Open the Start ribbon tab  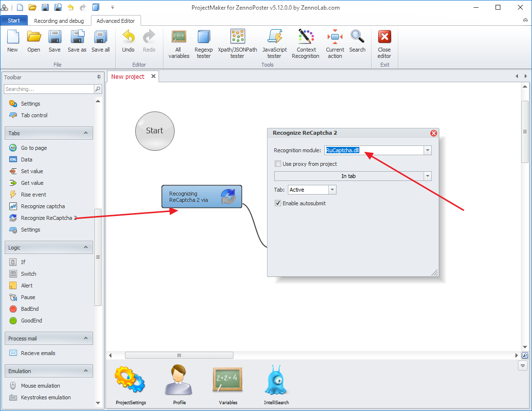pos(14,20)
